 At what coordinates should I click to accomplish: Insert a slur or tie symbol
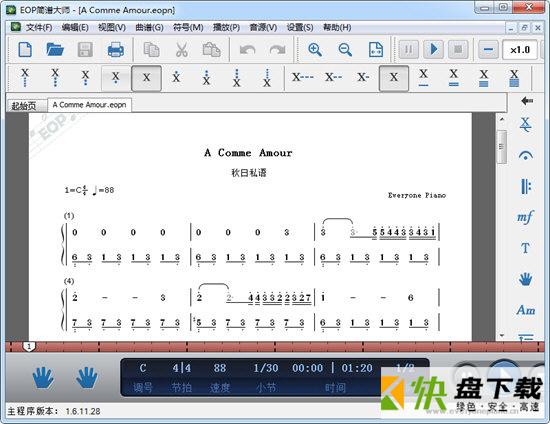(x=525, y=124)
